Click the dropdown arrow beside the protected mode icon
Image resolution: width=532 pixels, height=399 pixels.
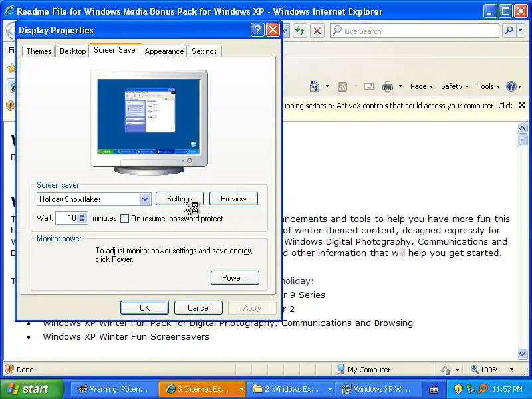(457, 370)
